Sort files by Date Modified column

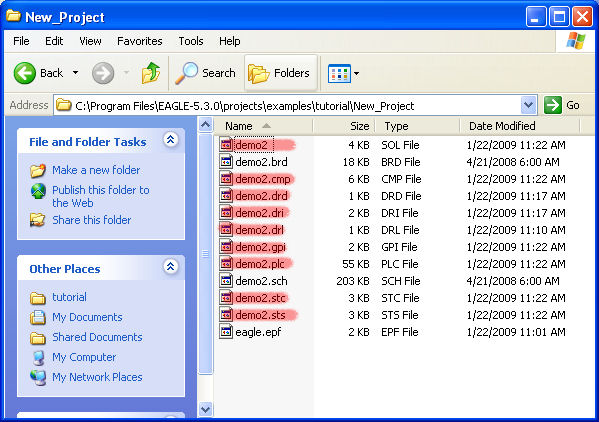pos(520,126)
